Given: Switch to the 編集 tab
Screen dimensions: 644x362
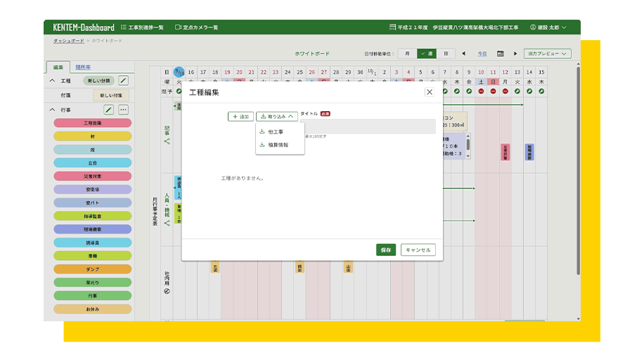Looking at the screenshot, I should (58, 67).
